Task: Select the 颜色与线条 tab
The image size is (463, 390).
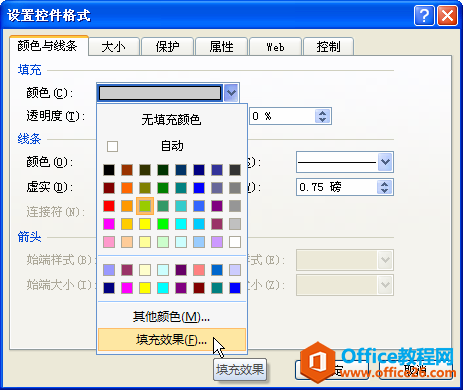Action: click(x=48, y=46)
